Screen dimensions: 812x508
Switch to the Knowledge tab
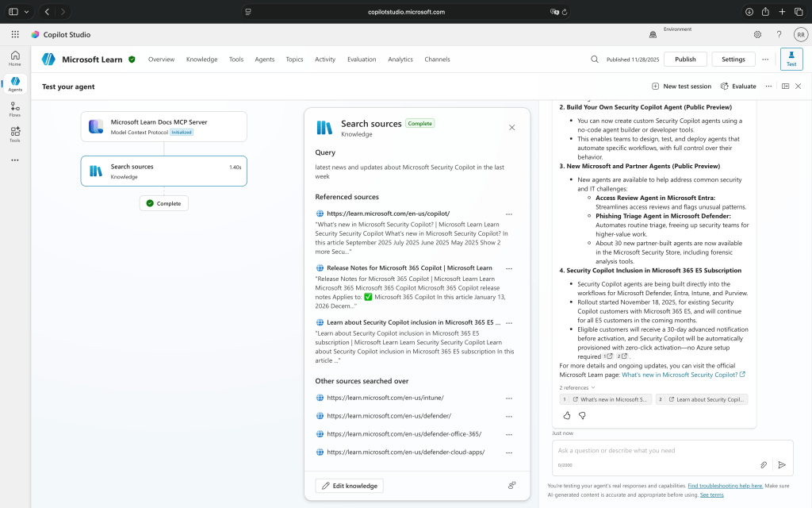pyautogui.click(x=201, y=59)
